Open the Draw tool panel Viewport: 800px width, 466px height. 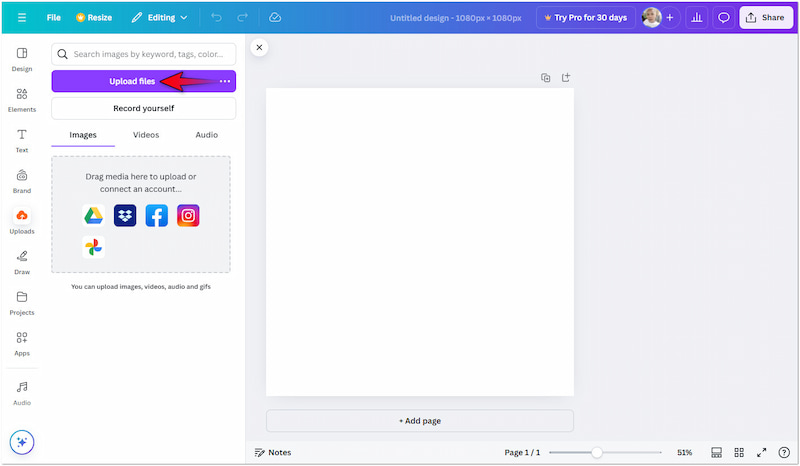tap(22, 261)
